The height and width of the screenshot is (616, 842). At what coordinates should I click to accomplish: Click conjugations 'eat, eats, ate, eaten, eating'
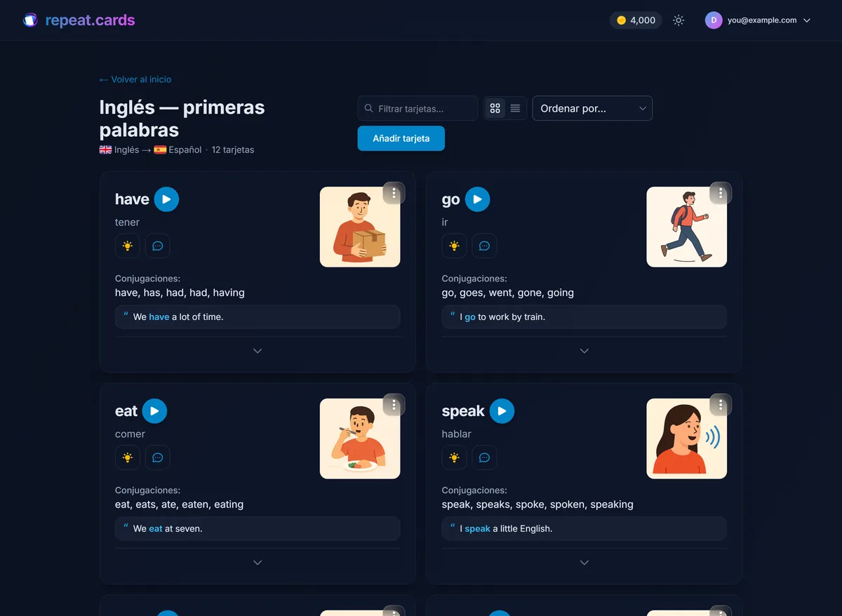pos(179,504)
